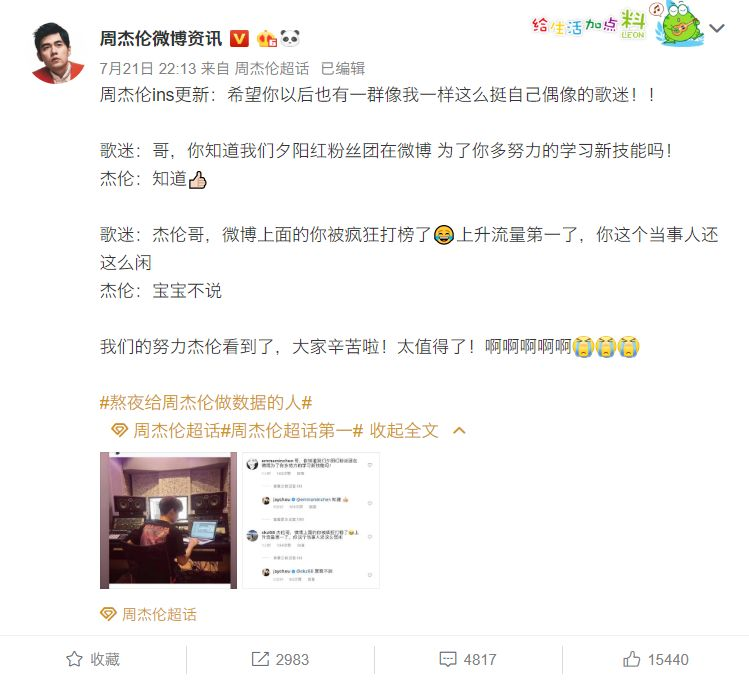Open 周杰伦微博资讯 profile name
The height and width of the screenshot is (681, 749).
pos(161,38)
